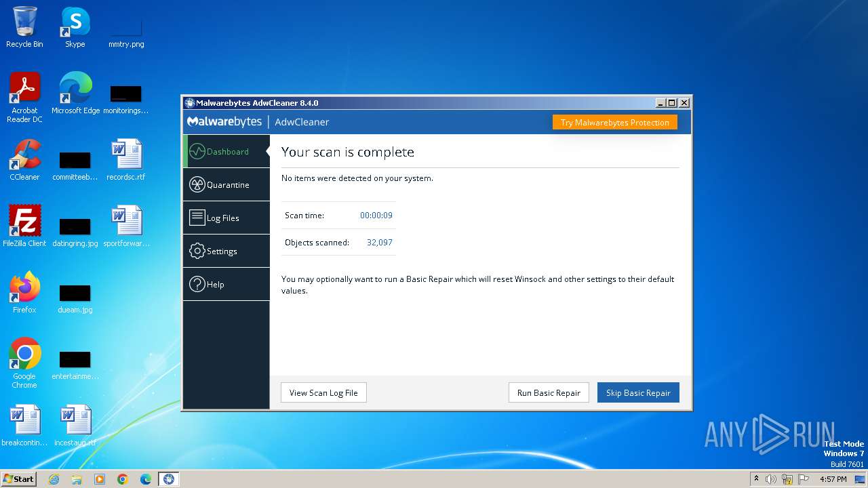
Task: Click the Settings gear icon in the sidebar
Action: 197,251
